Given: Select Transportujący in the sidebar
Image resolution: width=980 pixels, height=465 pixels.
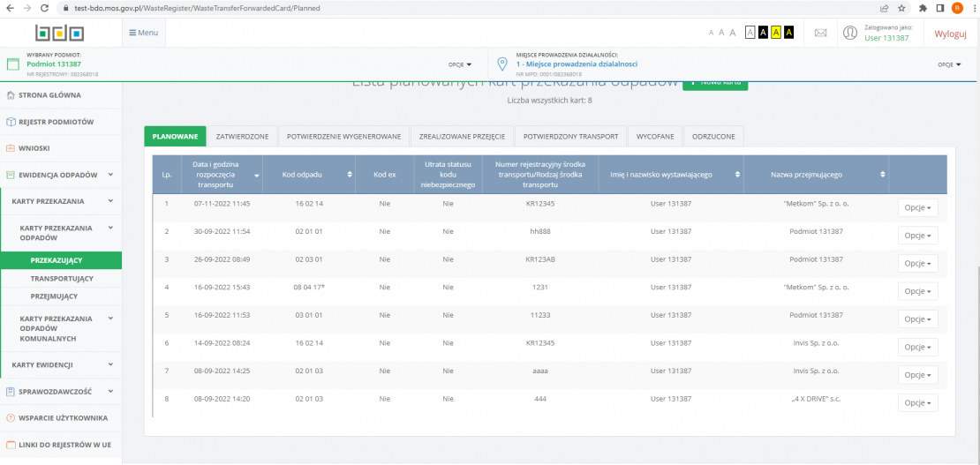Looking at the screenshot, I should point(62,279).
